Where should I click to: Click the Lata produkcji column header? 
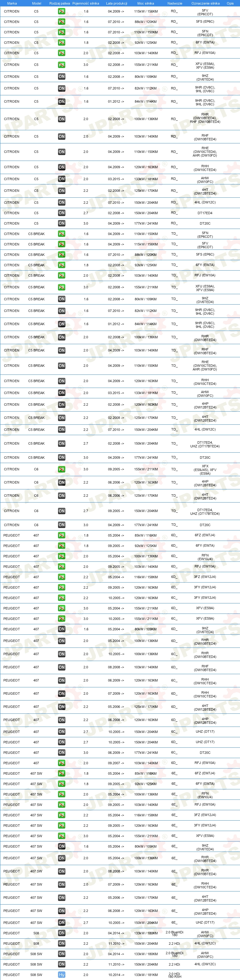click(x=116, y=3)
